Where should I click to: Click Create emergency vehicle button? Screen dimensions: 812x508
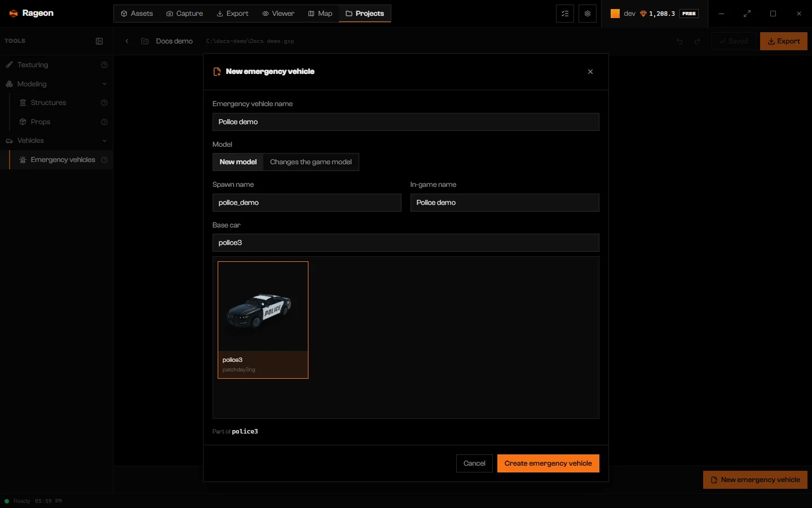[x=548, y=463]
